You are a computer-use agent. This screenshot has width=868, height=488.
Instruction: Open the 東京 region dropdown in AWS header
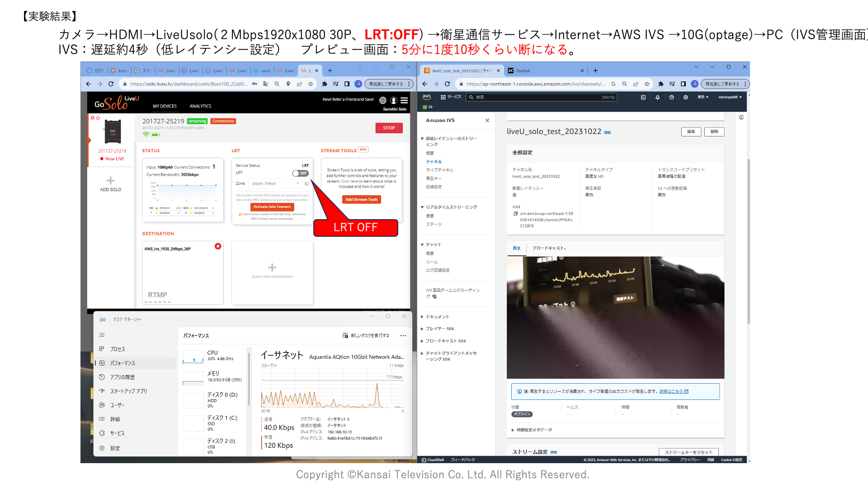click(703, 97)
